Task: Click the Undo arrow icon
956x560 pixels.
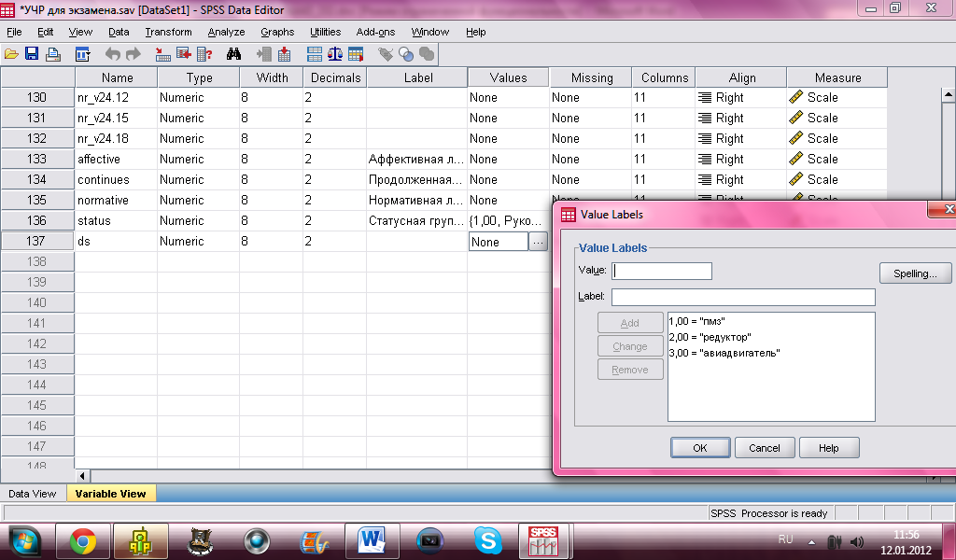Action: point(113,54)
